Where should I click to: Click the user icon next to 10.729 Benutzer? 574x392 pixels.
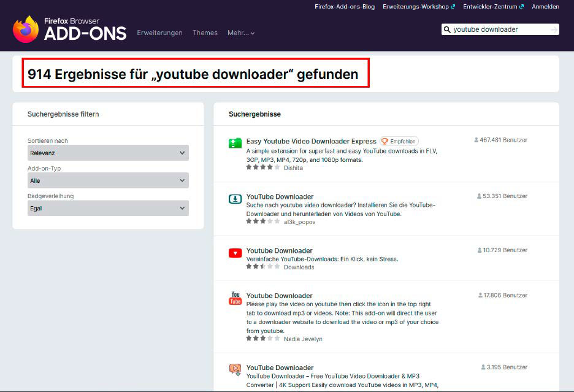pyautogui.click(x=479, y=250)
